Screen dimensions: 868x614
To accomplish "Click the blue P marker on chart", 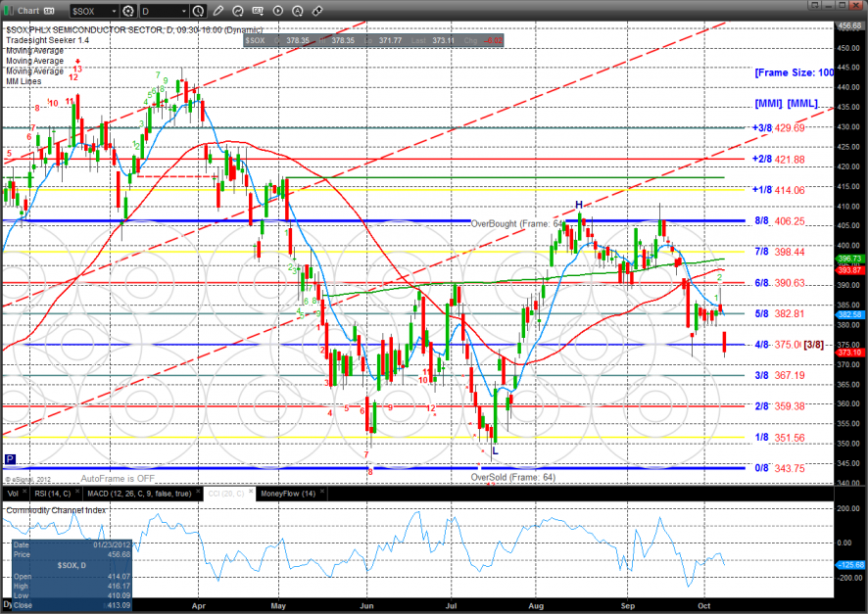I will coord(10,459).
